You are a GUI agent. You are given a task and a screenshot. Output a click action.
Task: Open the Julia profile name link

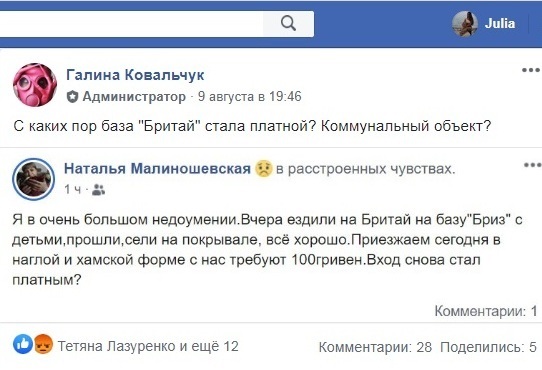(x=500, y=24)
